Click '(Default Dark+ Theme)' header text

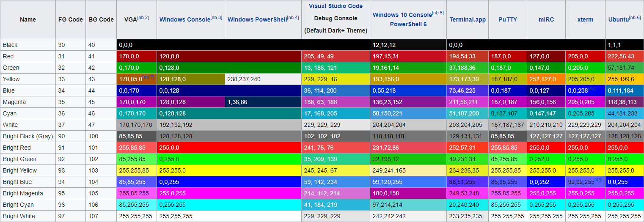click(x=336, y=31)
